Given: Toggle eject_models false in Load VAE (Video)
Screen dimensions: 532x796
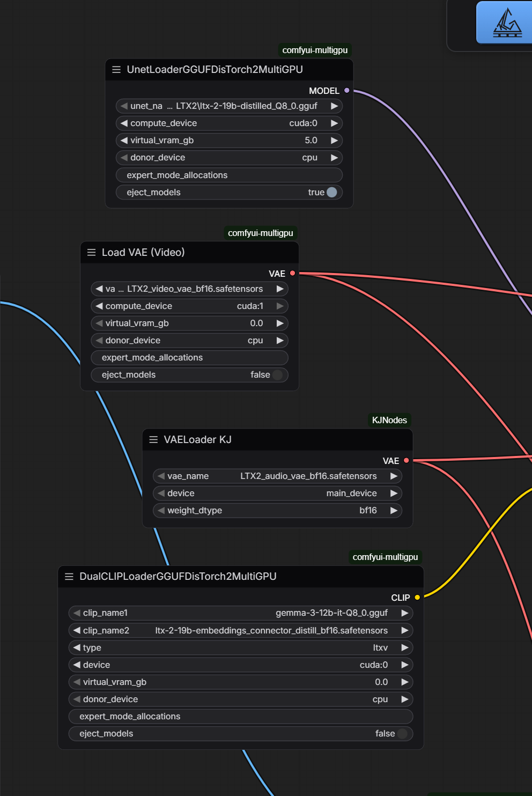Looking at the screenshot, I should (277, 375).
